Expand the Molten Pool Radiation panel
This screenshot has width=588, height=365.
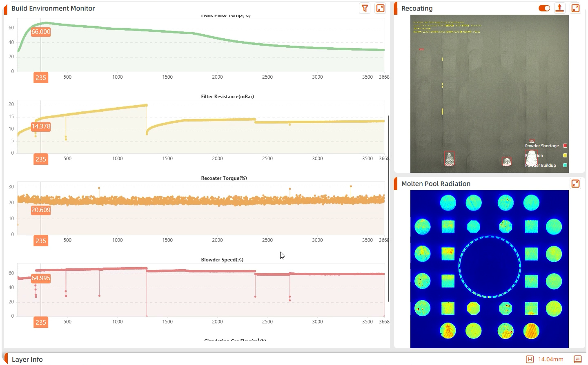[575, 184]
